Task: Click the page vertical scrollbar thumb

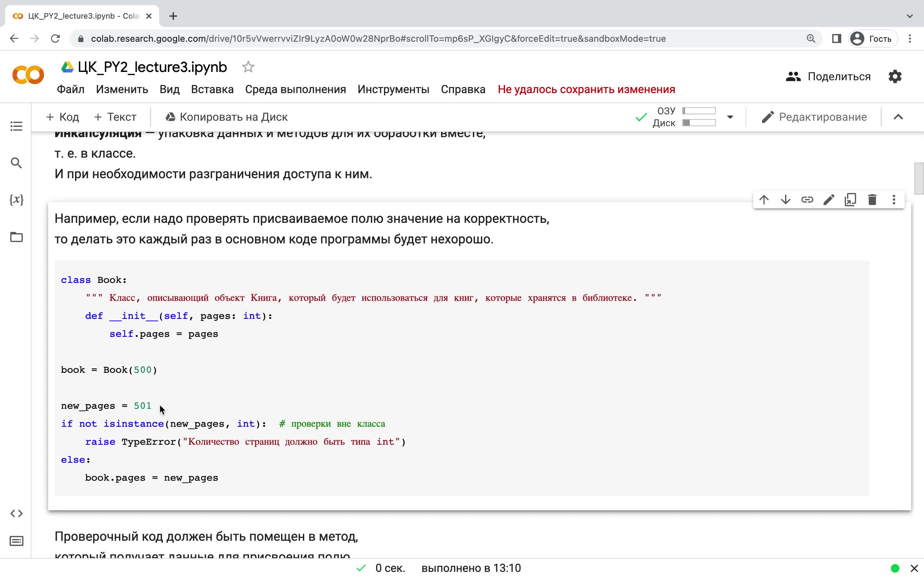Action: pos(919,179)
